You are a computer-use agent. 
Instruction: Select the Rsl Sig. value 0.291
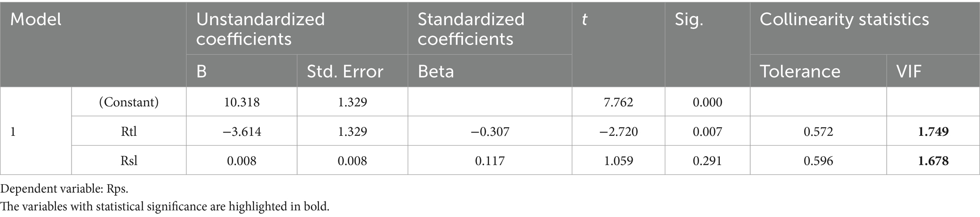click(708, 160)
